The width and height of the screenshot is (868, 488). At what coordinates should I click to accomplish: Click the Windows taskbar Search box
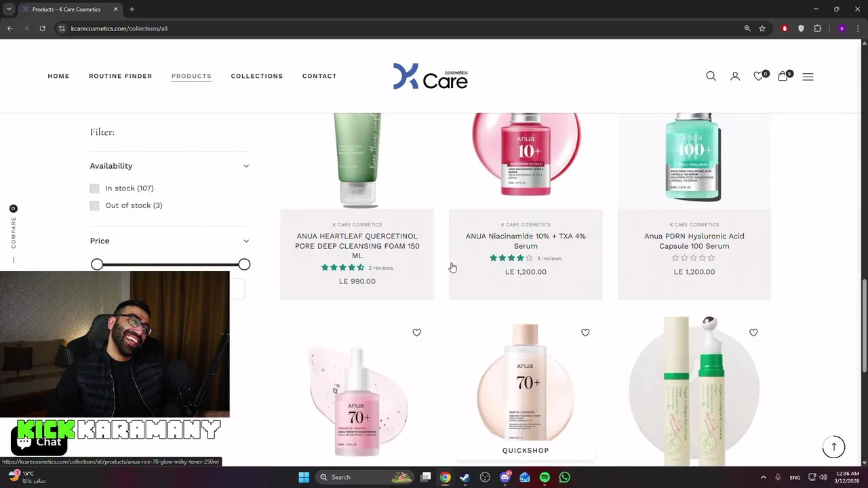pos(365,477)
